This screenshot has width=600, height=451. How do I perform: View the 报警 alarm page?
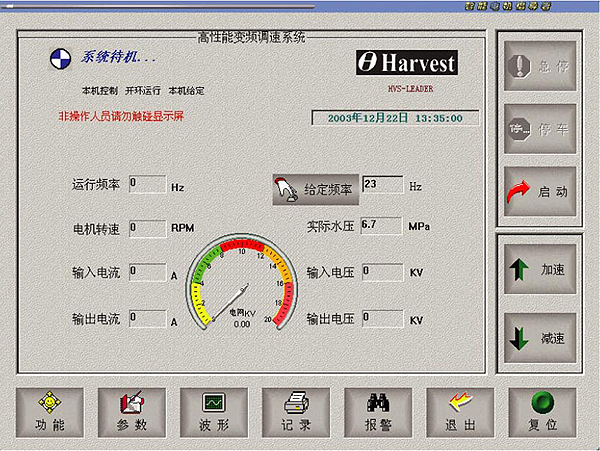(x=377, y=412)
